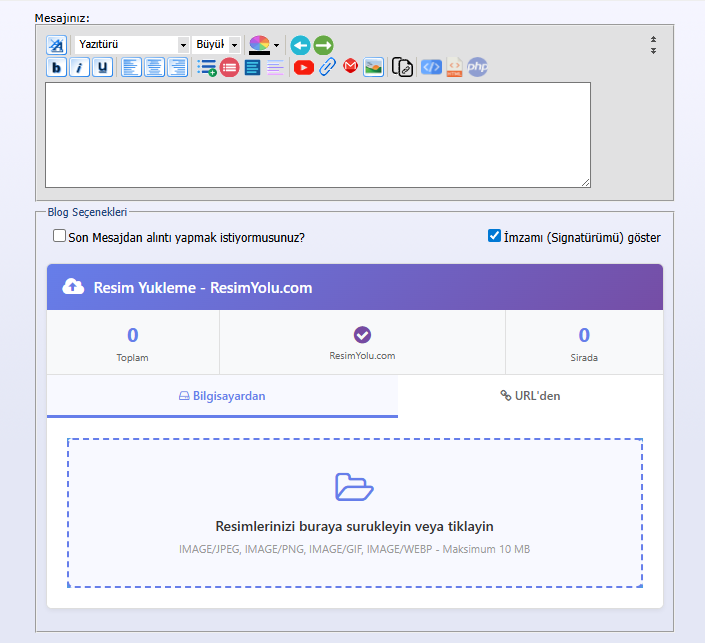
Task: Insert a YouTube video
Action: tap(303, 67)
